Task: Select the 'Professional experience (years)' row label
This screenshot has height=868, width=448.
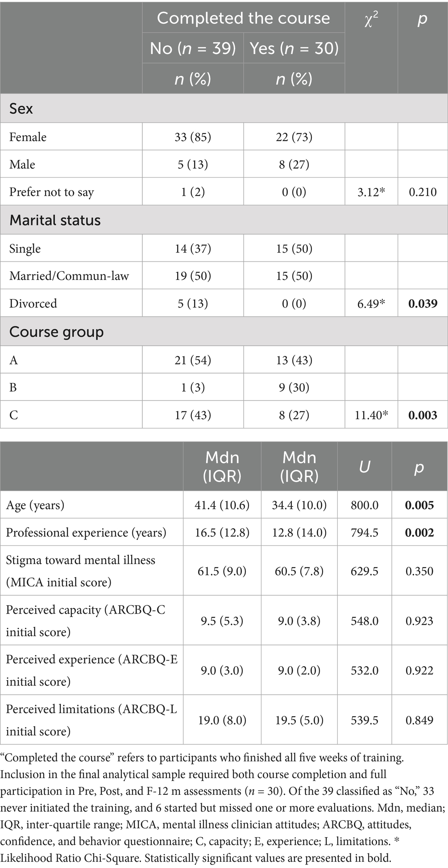Action: [86, 532]
